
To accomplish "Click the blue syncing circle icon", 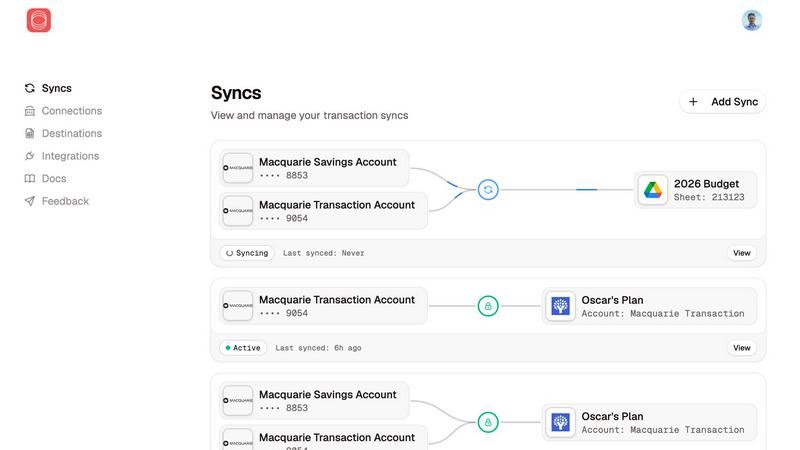I will 487,189.
